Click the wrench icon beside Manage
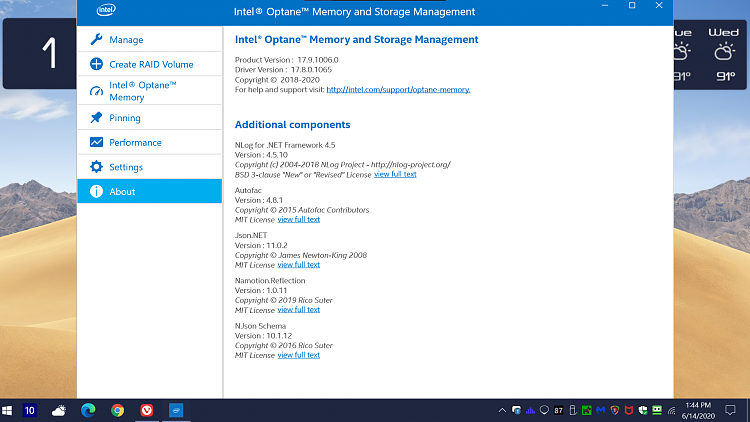Image resolution: width=750 pixels, height=422 pixels. coord(96,39)
